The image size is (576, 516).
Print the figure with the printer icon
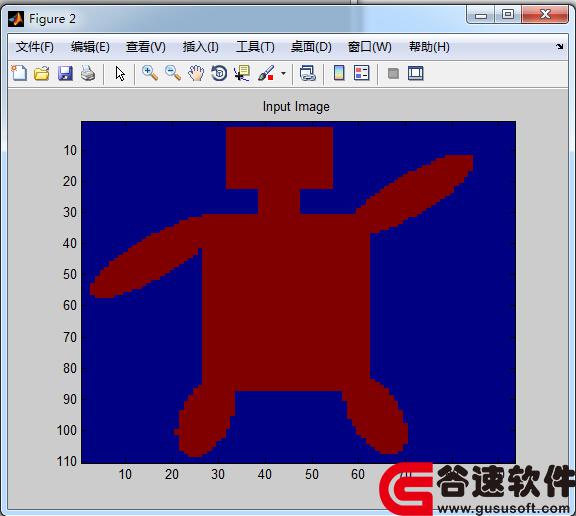point(88,73)
